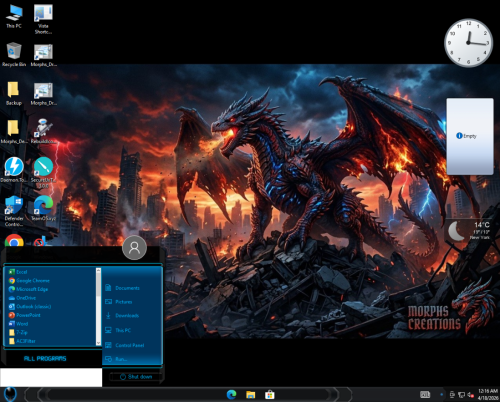500x402 pixels.
Task: Open Microsoft Store from the taskbar
Action: coord(270,395)
